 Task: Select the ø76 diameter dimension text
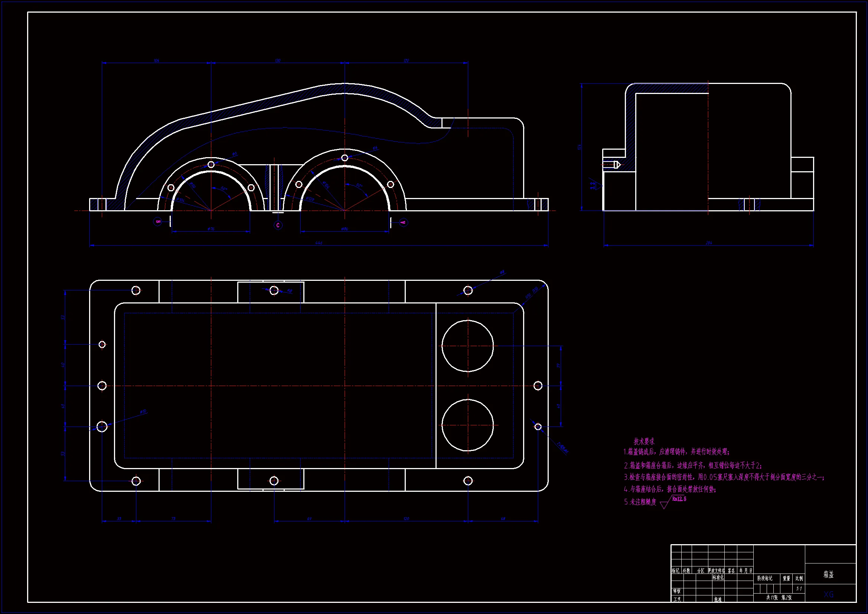point(211,229)
